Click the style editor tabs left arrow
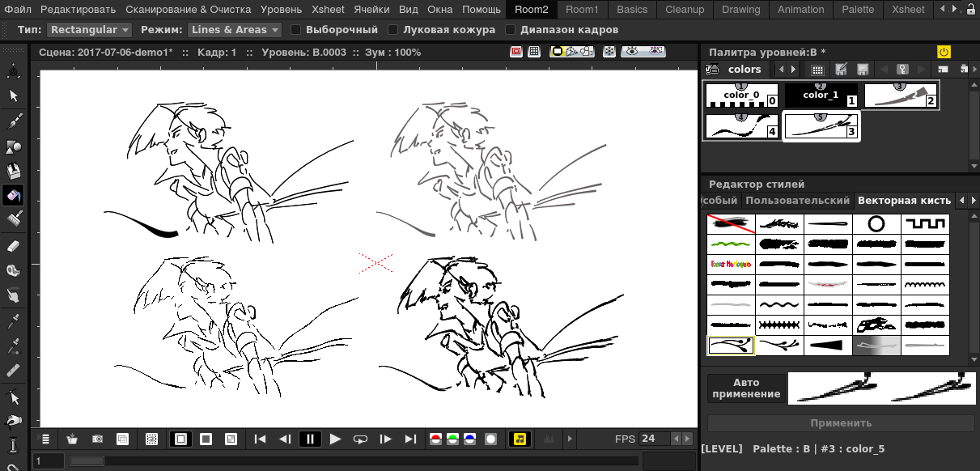This screenshot has width=980, height=471. point(961,200)
